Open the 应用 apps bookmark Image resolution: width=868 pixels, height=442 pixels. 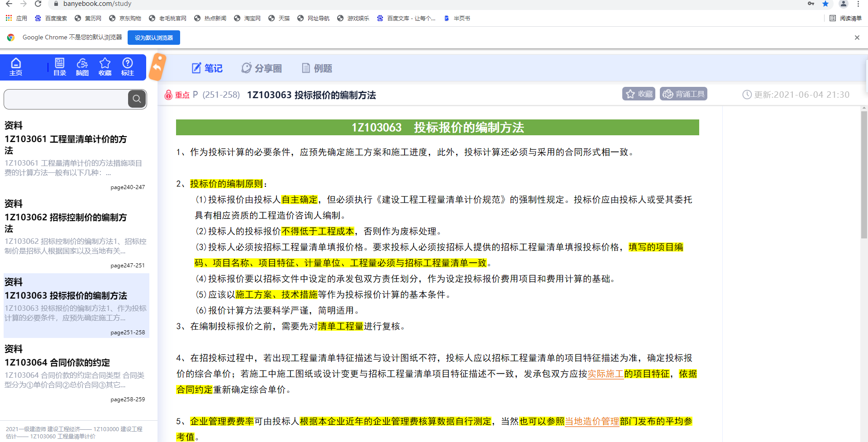(x=16, y=18)
